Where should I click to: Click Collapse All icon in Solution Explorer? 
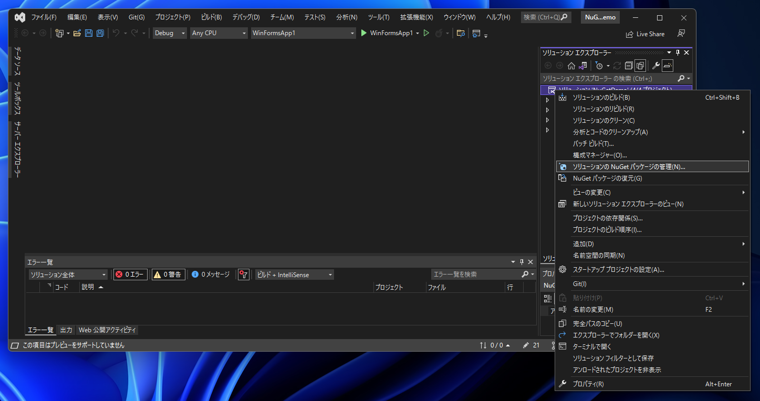(x=629, y=66)
